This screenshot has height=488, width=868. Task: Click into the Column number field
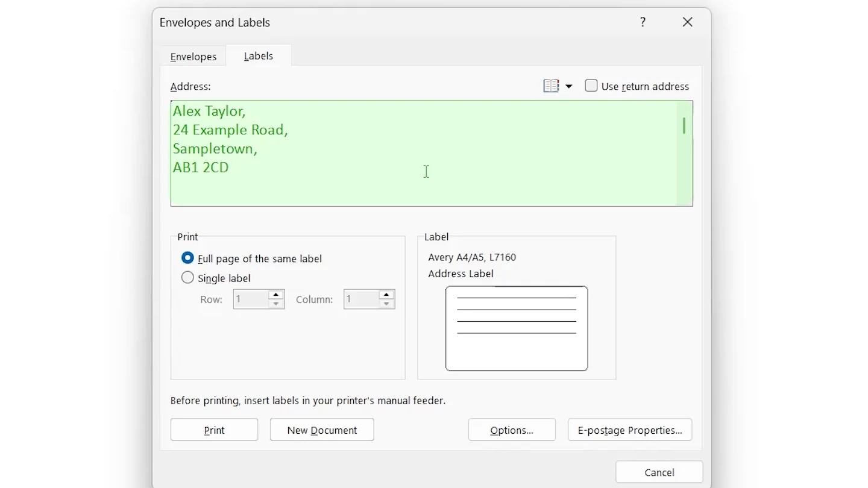(361, 299)
